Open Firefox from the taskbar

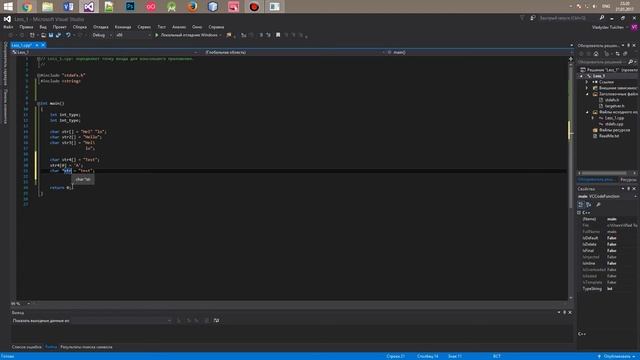[192, 7]
